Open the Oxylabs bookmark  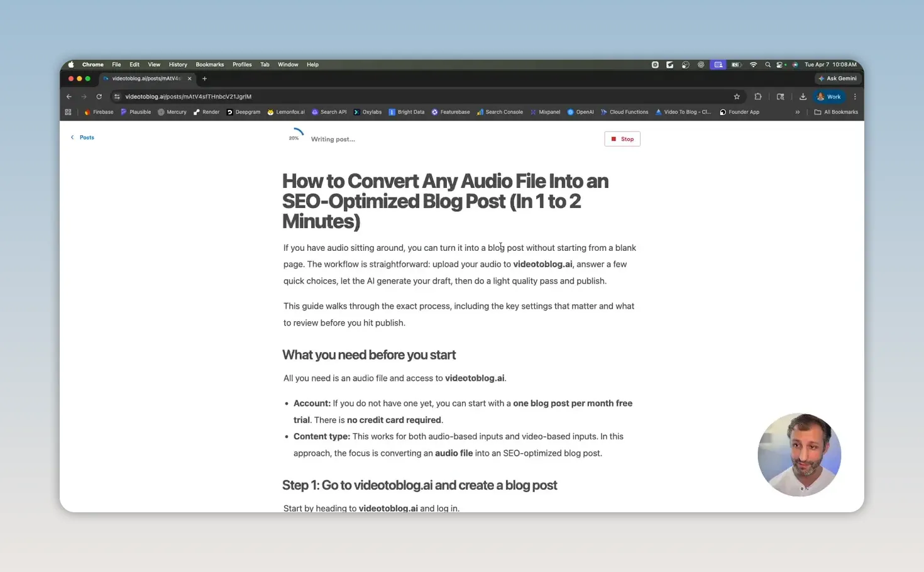tap(368, 112)
